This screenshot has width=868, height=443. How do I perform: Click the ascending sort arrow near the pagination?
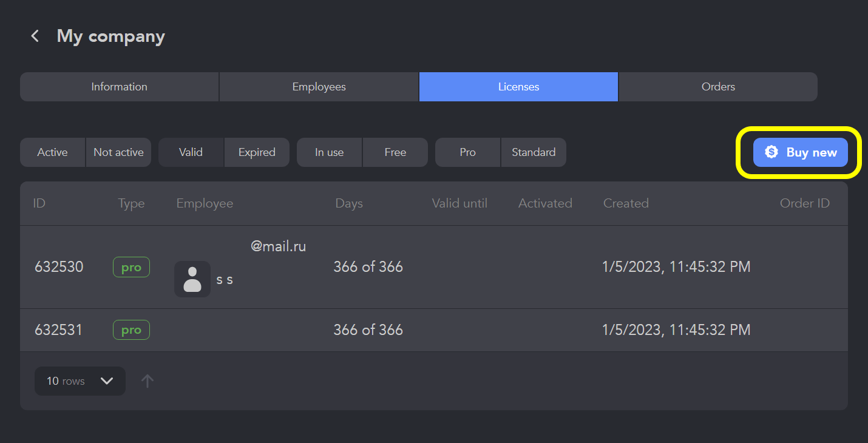(147, 381)
